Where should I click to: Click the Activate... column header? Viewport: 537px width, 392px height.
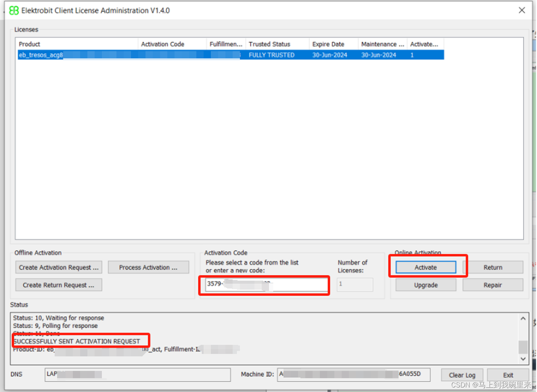425,44
